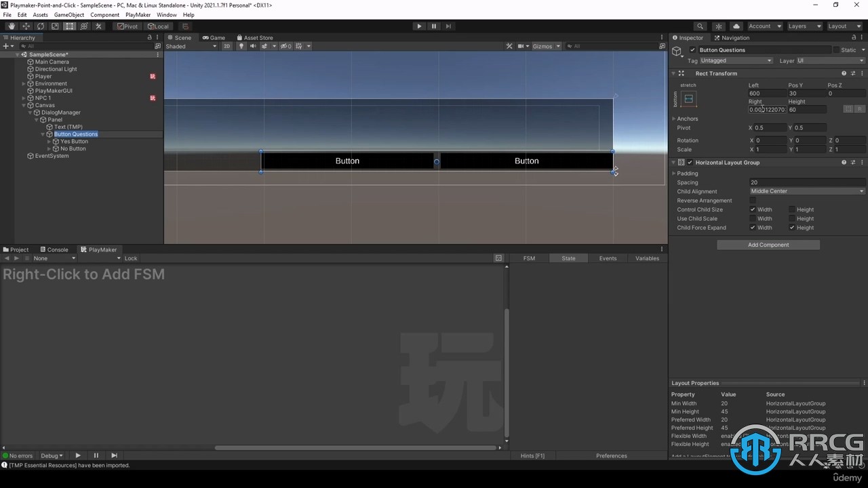Toggle grid snapping icon
Viewport: 868px width, 488px height.
click(185, 26)
